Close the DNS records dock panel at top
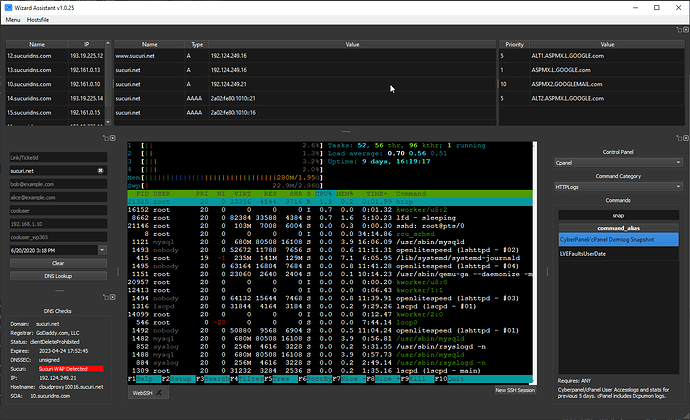Viewport: 690px width, 420px height. [685, 30]
